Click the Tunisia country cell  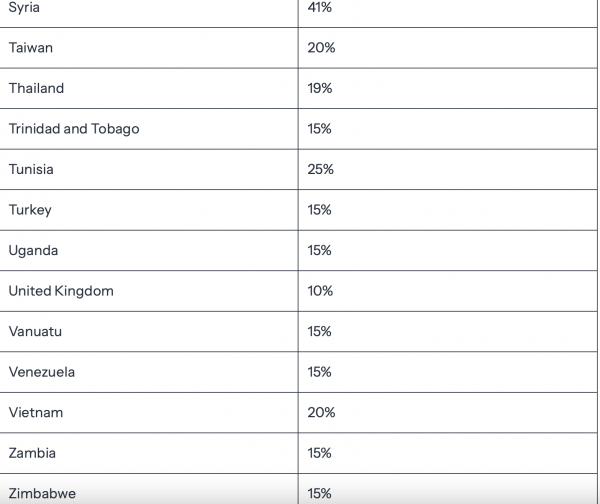31,169
